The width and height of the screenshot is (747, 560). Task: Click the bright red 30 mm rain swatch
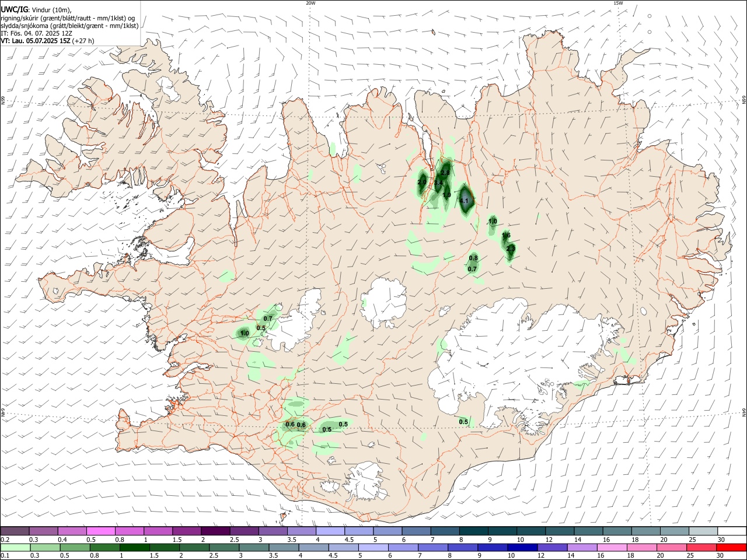pos(731,547)
